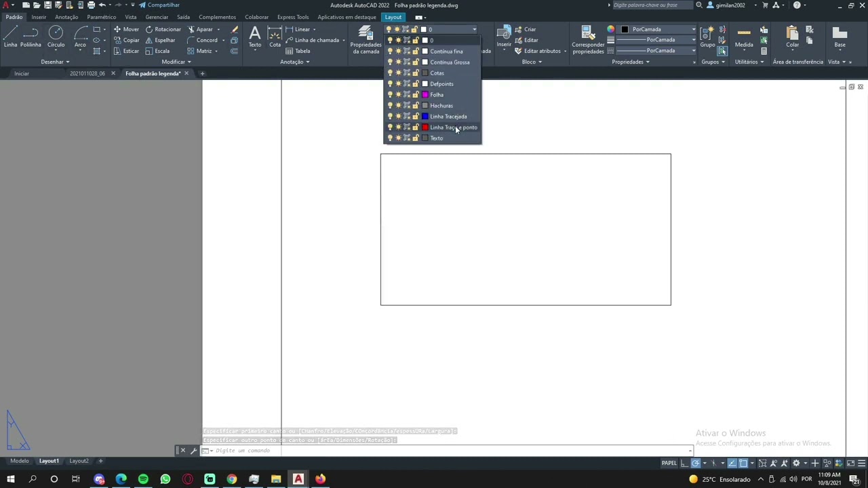Toggle PAPEL paper space button
868x488 pixels.
669,463
